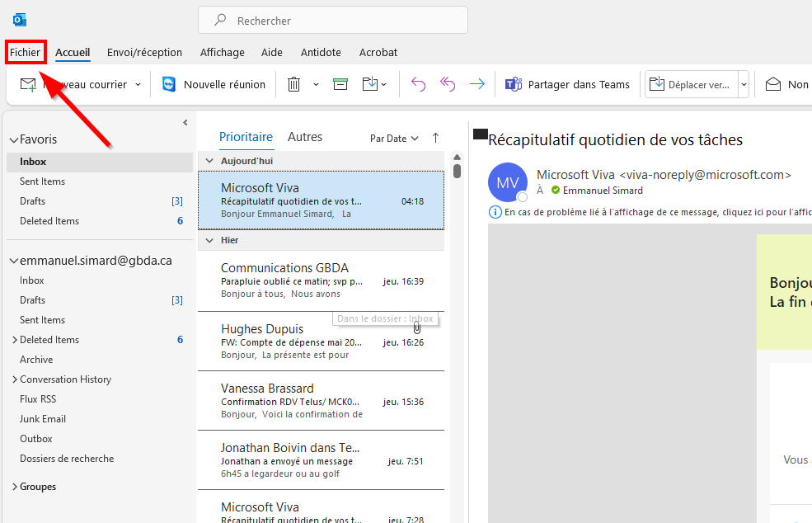Click the message list scrollbar thumb
Viewport: 812px width, 523px height.
coord(457,171)
